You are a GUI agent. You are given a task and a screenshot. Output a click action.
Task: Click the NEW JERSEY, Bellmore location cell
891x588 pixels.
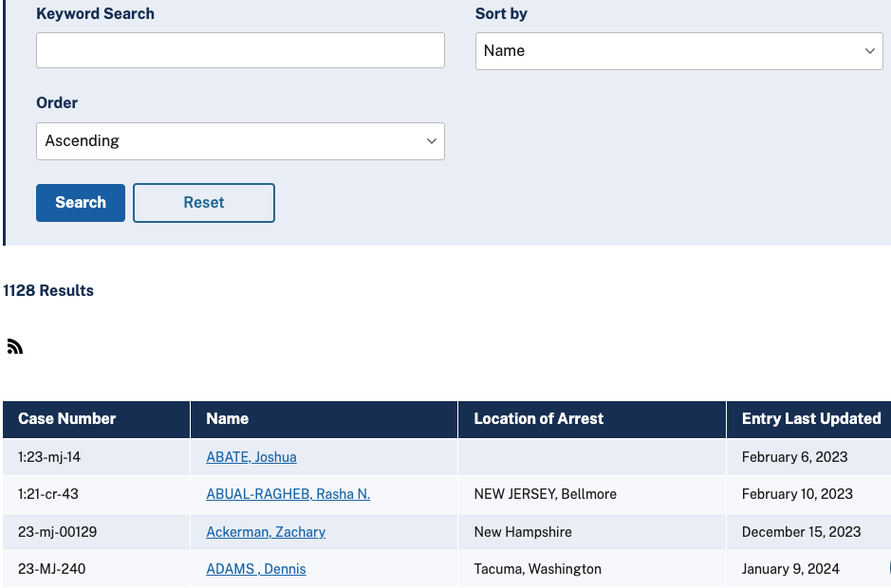pos(592,494)
